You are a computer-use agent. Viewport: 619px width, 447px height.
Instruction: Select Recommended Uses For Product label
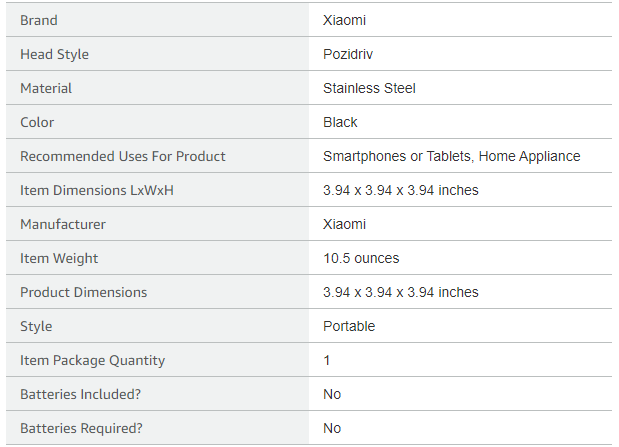pyautogui.click(x=123, y=156)
